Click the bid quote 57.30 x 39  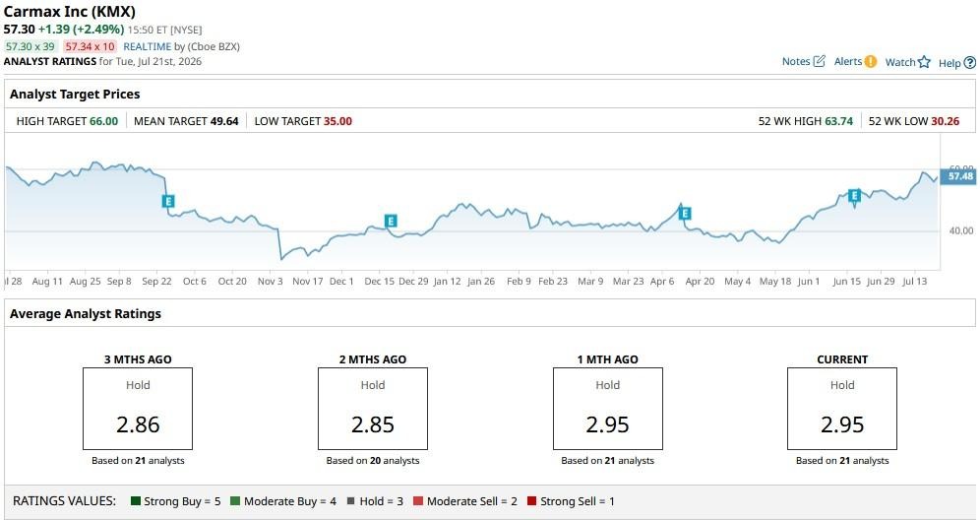click(30, 46)
